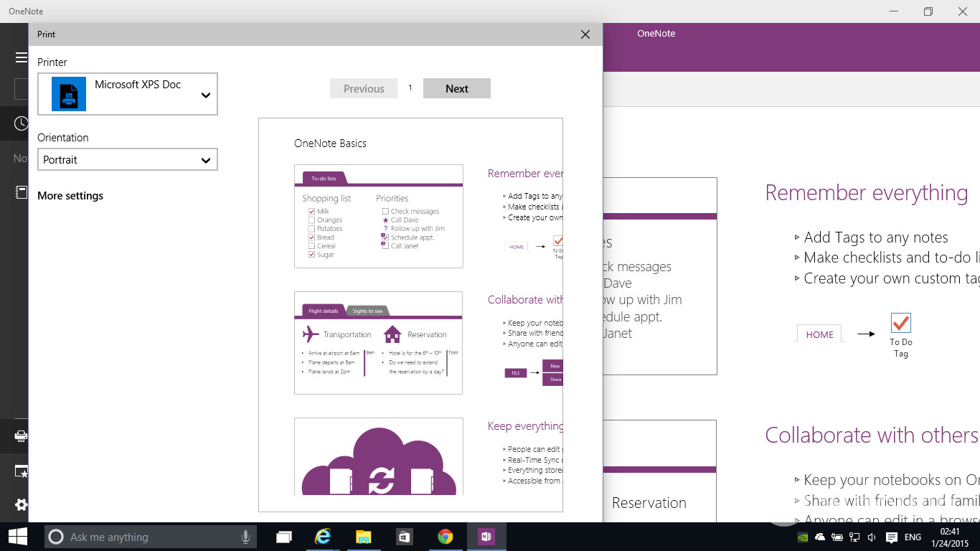Close the Print dialog
980x551 pixels.
(585, 34)
